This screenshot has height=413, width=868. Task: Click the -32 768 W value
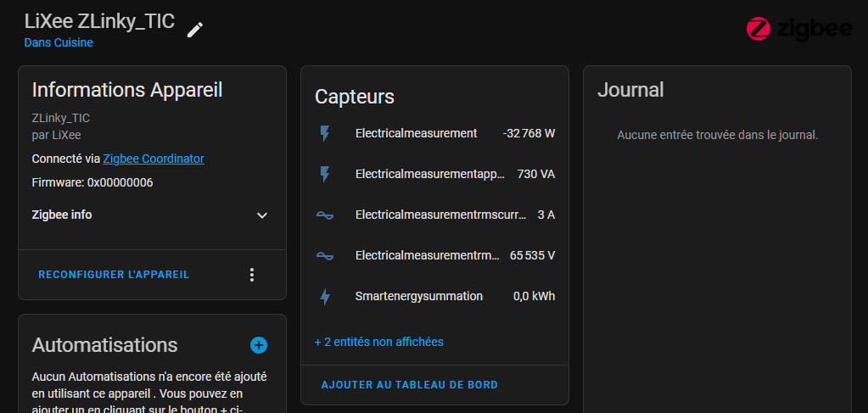529,133
